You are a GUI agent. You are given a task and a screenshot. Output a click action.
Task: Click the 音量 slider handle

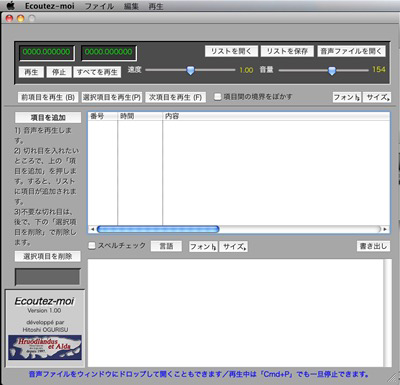pos(332,70)
